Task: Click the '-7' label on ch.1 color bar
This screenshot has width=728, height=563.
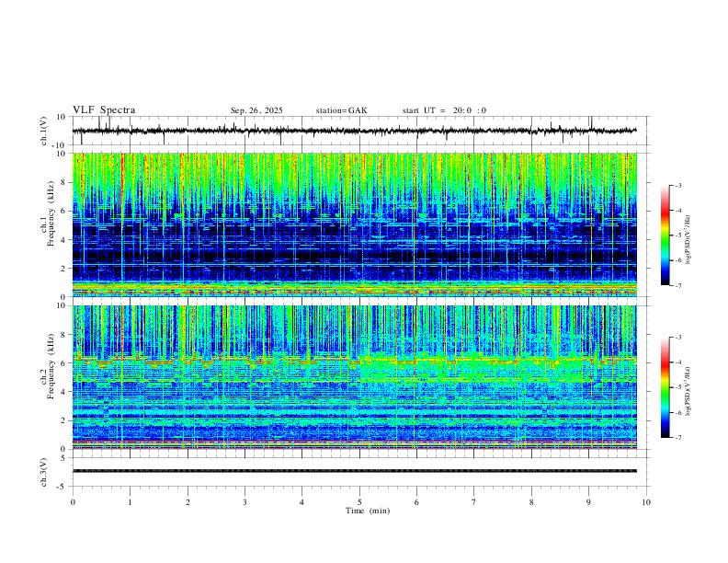Action: pos(678,286)
